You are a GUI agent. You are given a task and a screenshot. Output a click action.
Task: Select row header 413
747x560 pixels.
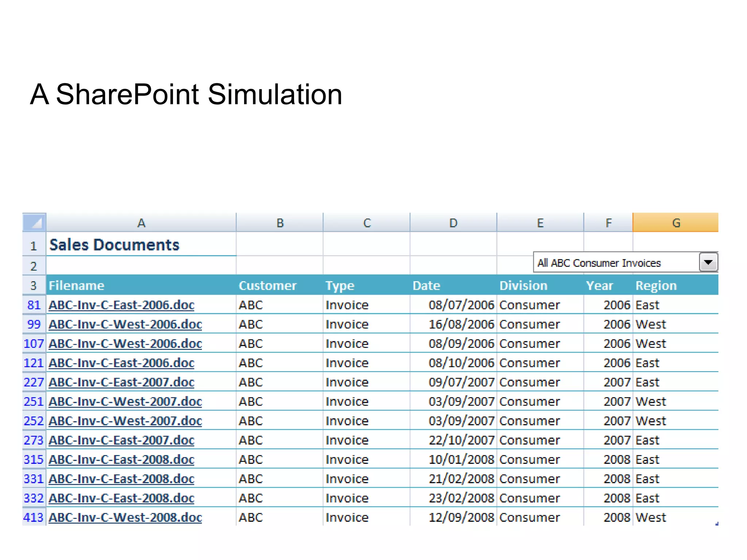(x=34, y=517)
